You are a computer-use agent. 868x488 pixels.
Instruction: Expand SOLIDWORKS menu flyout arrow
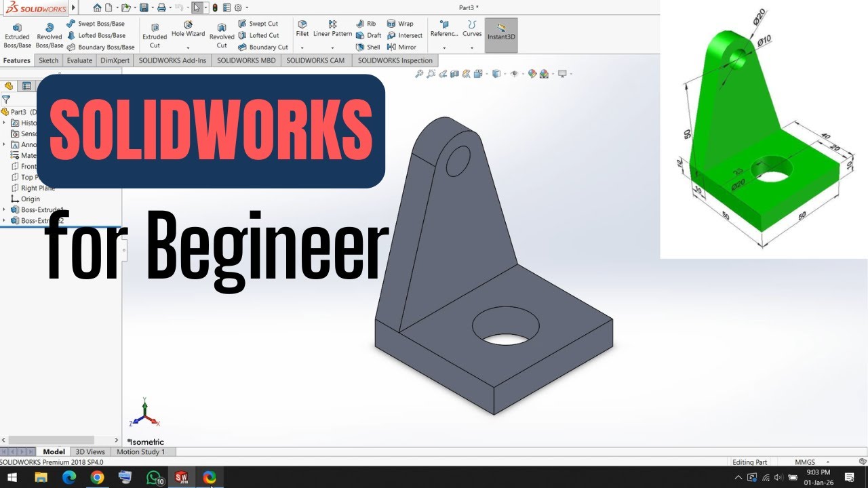click(x=73, y=8)
